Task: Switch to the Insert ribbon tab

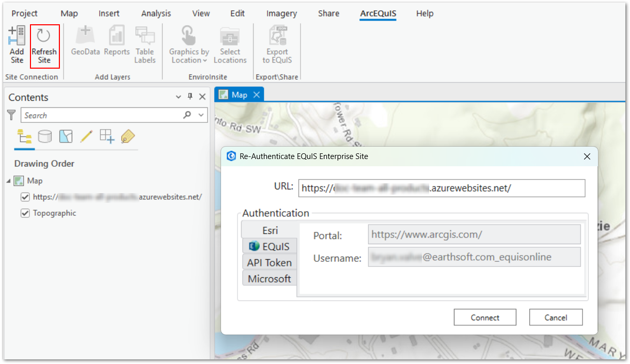Action: click(x=109, y=13)
